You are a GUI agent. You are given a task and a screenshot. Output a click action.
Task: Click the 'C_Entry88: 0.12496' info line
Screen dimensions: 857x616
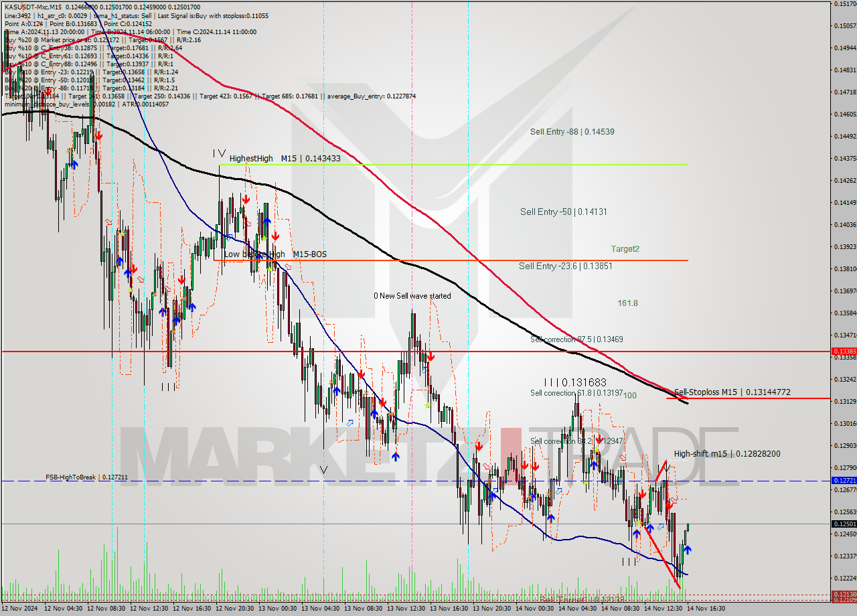click(89, 64)
